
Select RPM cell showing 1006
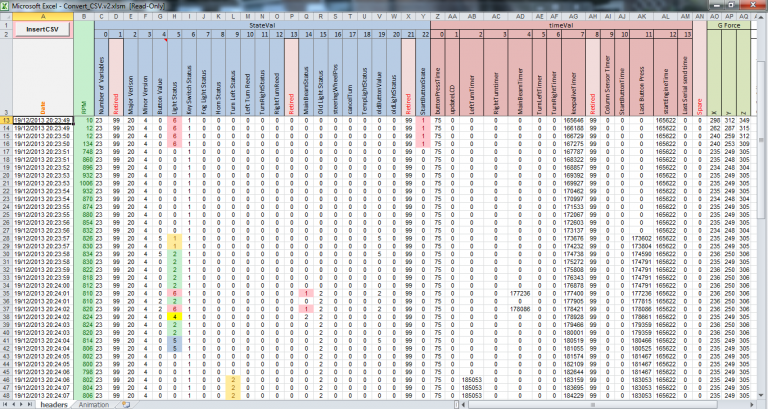click(84, 183)
